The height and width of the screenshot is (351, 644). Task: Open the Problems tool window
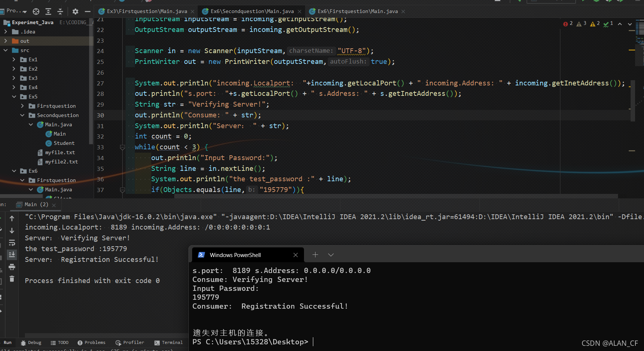tap(91, 342)
